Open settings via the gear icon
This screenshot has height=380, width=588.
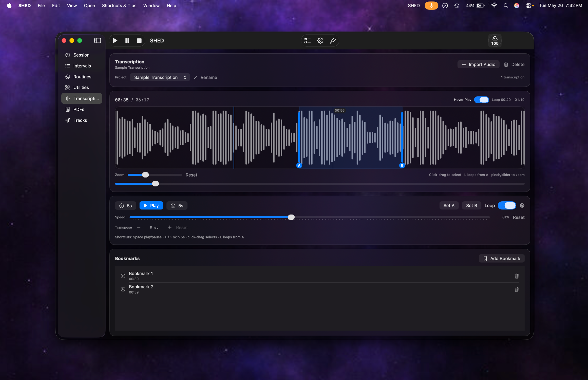(x=320, y=40)
